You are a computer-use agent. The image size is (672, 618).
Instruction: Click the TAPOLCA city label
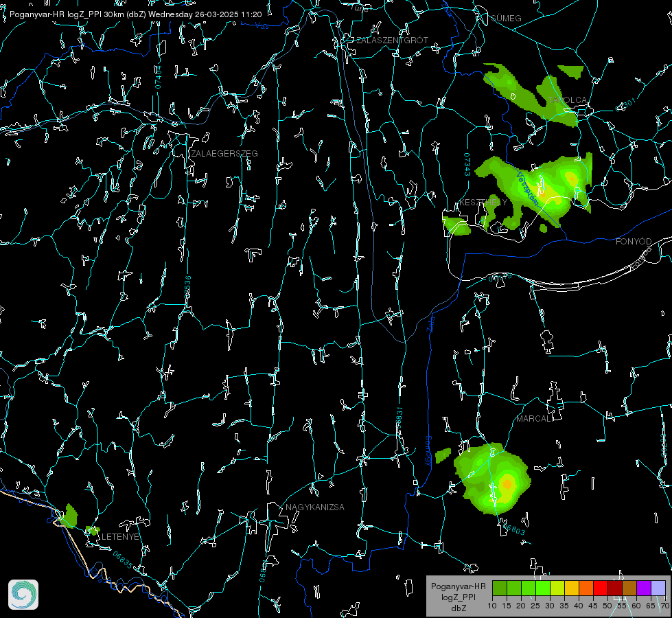tap(568, 100)
